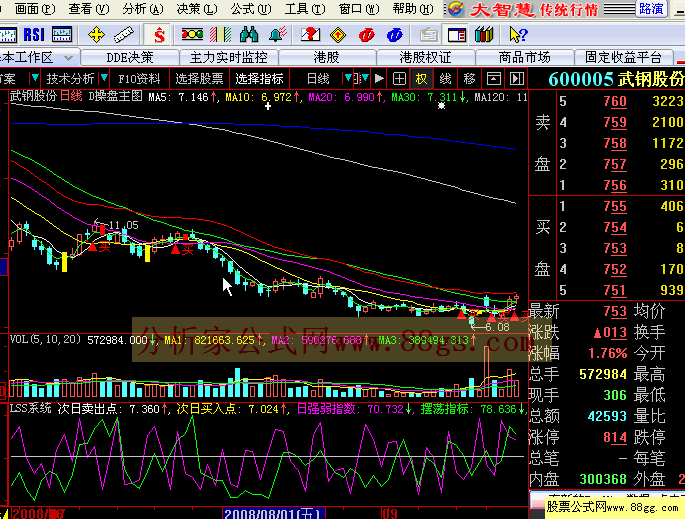Image resolution: width=685 pixels, height=519 pixels.
Task: Click the globe logo beside 大智慧
Action: pyautogui.click(x=456, y=9)
